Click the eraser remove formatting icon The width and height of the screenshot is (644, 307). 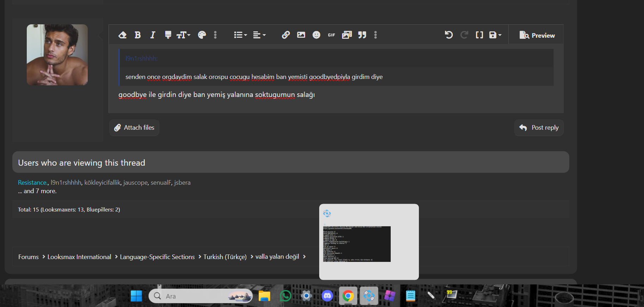click(x=122, y=35)
